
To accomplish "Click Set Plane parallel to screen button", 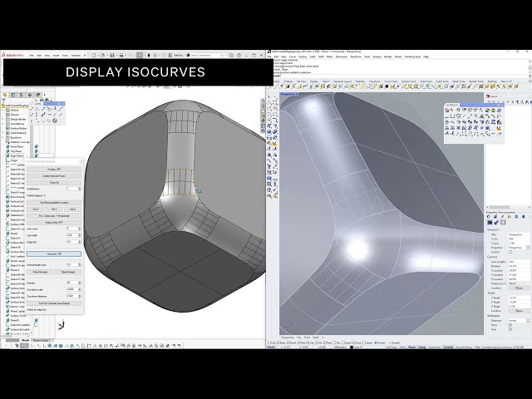I will click(x=54, y=203).
